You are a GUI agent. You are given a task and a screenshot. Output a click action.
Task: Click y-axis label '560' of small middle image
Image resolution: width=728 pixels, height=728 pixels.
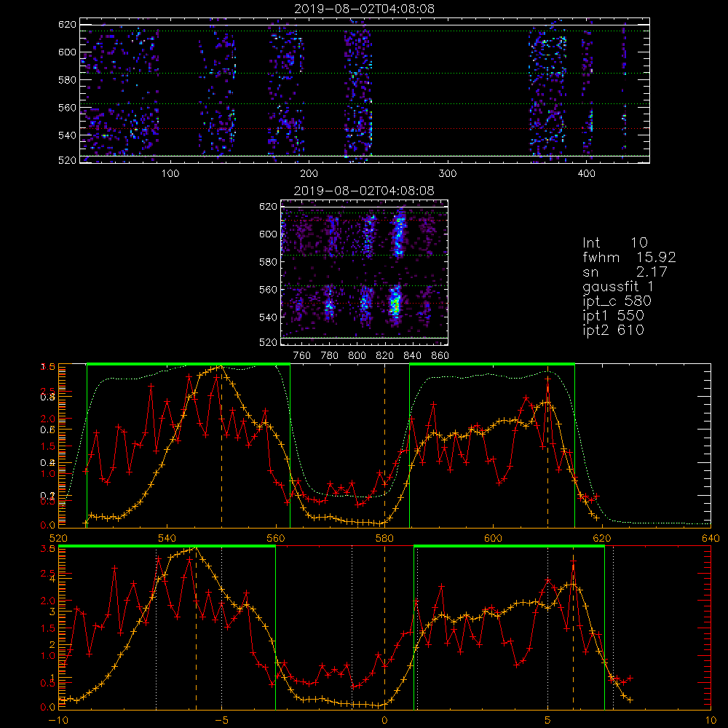pyautogui.click(x=269, y=290)
